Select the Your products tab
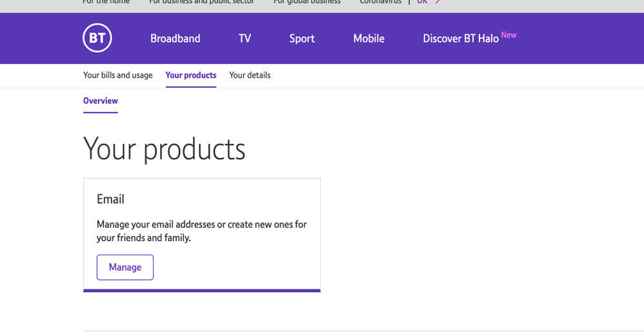Image resolution: width=644 pixels, height=332 pixels. (190, 75)
